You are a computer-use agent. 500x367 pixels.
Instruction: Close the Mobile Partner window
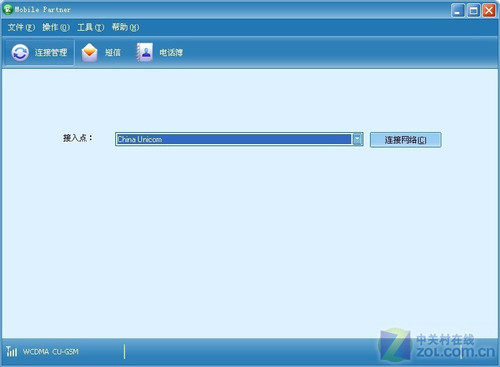pos(489,10)
